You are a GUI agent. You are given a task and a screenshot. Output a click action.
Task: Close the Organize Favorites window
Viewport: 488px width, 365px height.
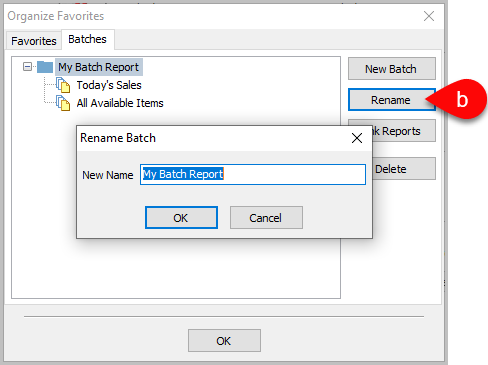(x=429, y=16)
